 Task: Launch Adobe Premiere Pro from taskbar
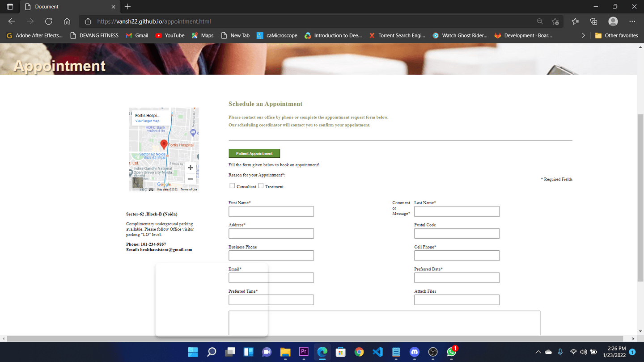click(x=304, y=352)
